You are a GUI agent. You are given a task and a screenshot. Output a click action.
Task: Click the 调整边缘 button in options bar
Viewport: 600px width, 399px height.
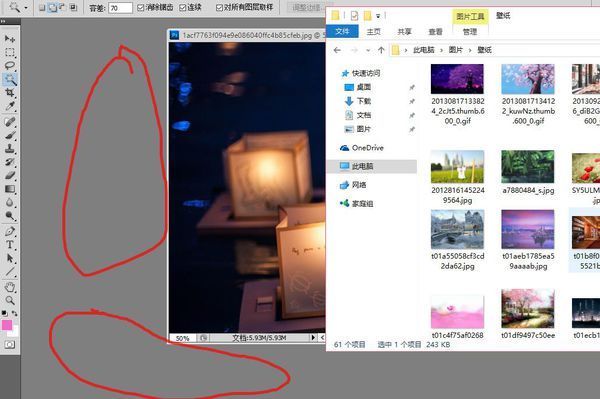(306, 8)
